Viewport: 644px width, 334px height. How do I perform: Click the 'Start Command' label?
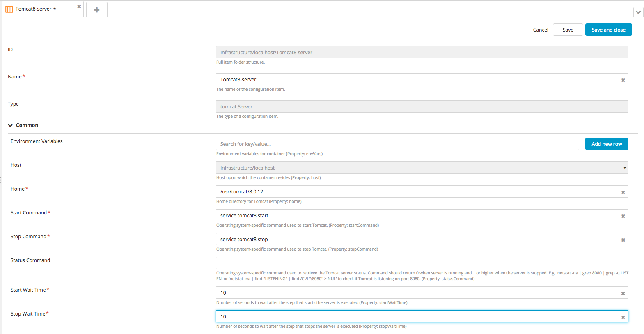click(29, 212)
